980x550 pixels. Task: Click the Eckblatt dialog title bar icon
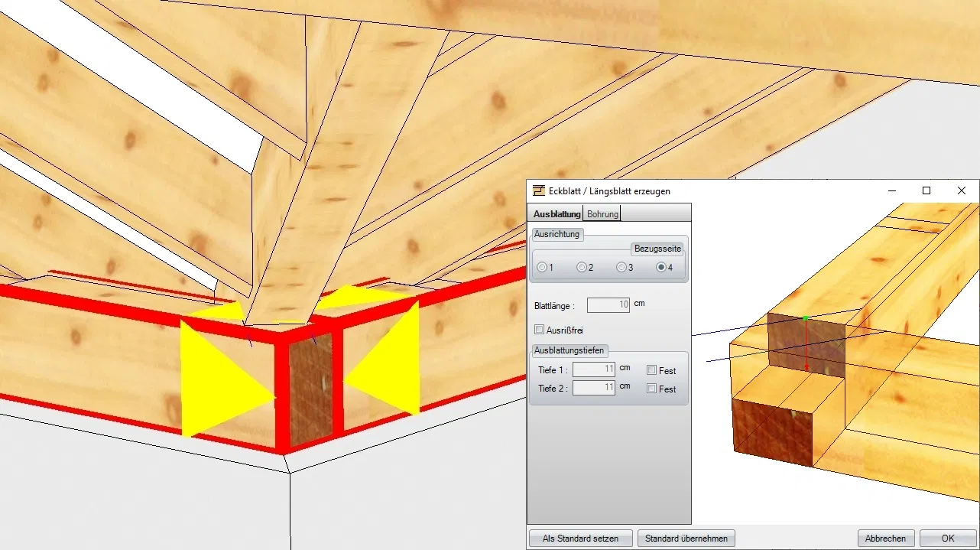click(540, 190)
